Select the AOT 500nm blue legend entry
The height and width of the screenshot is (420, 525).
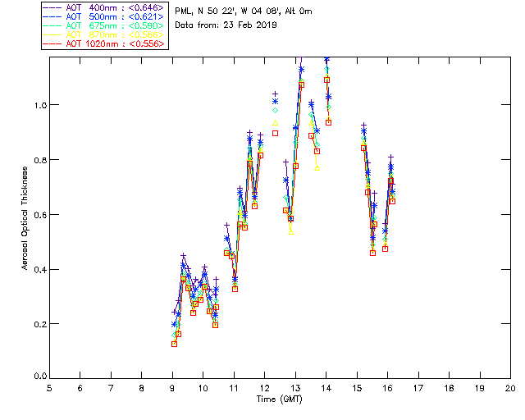[105, 16]
